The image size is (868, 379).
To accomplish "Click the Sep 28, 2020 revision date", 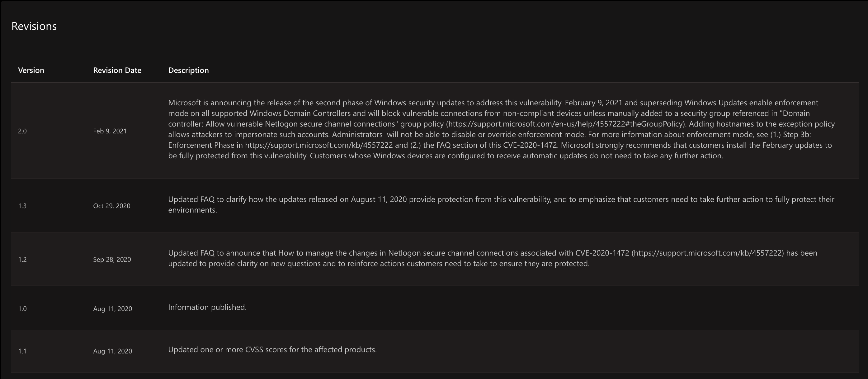I will pyautogui.click(x=112, y=260).
